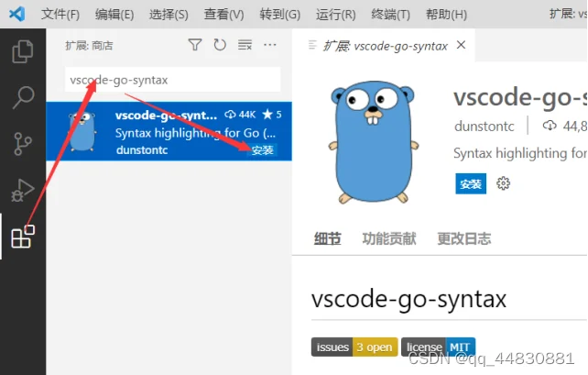The image size is (588, 375).
Task: Switch to the 更改日志 changelog tab
Action: pos(464,238)
